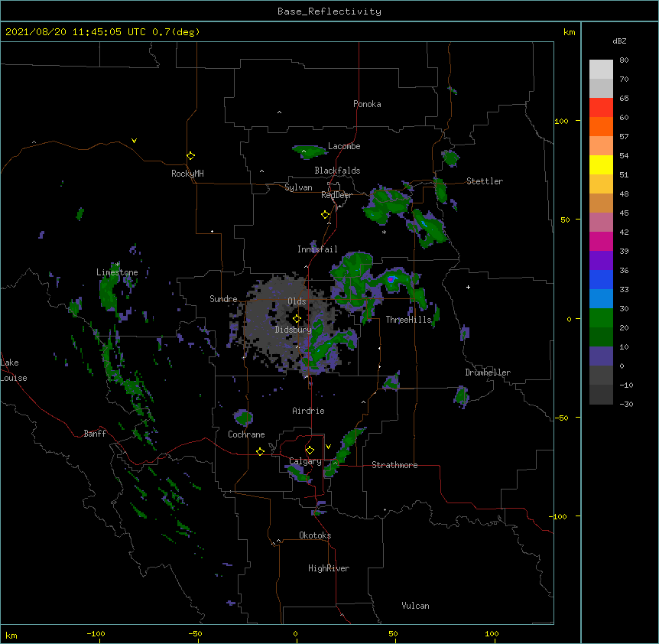Click the Okotoks city label
This screenshot has height=644, width=659.
[315, 535]
